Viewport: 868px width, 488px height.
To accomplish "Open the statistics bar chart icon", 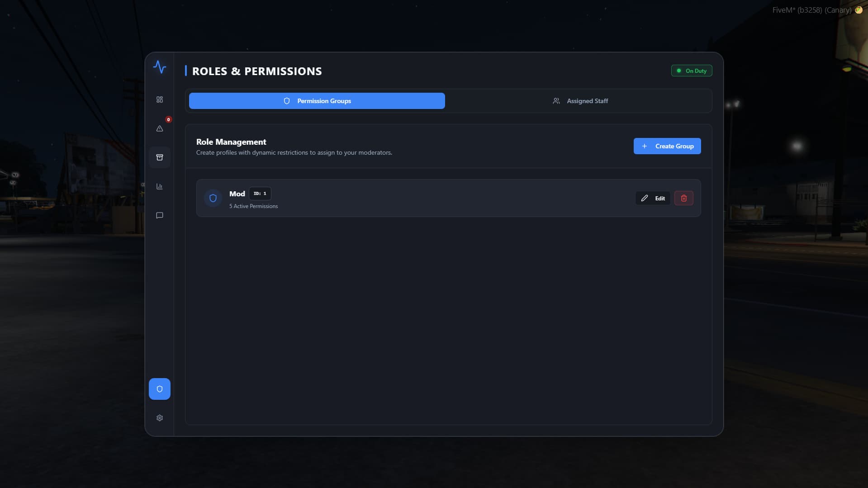I will (160, 186).
